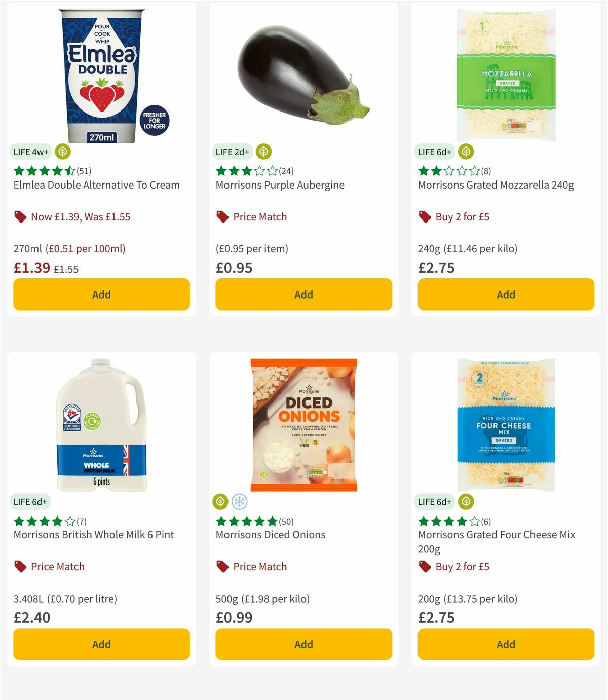Open the Elmlea Double Alternative To Cream product page

click(96, 185)
